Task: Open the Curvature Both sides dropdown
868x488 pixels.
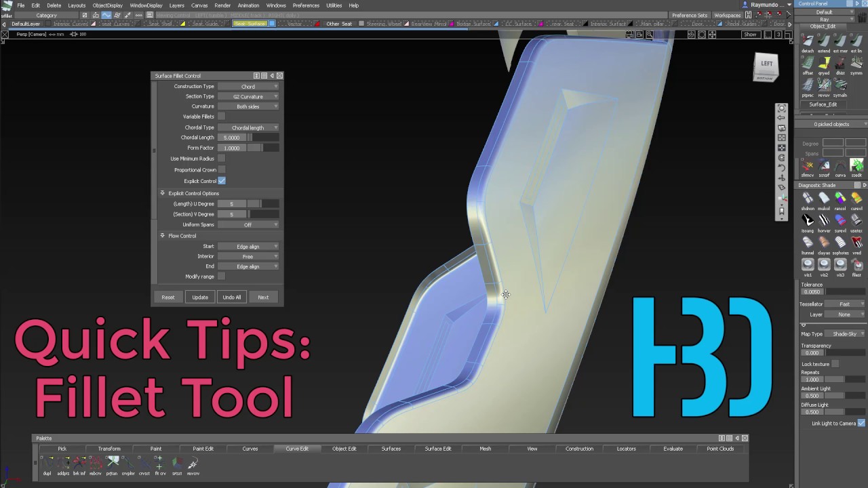Action: [248, 106]
